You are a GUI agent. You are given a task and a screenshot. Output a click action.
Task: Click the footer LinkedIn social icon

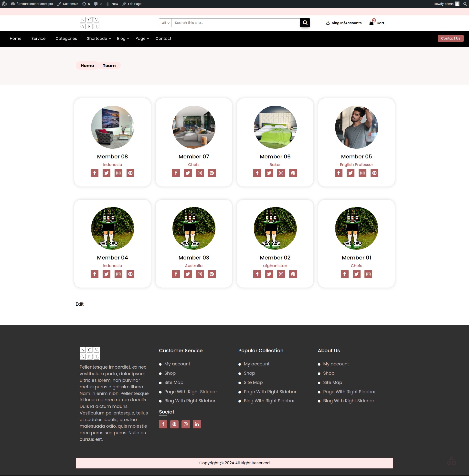[x=197, y=424]
